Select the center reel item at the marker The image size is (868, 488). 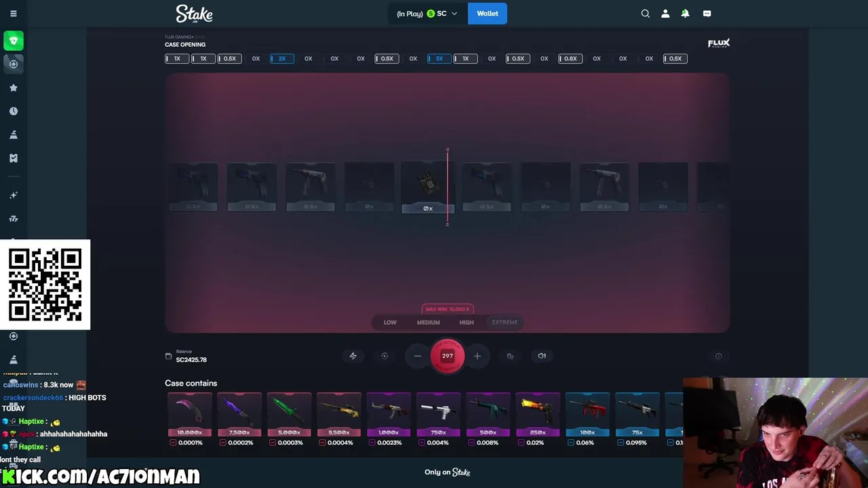click(427, 187)
